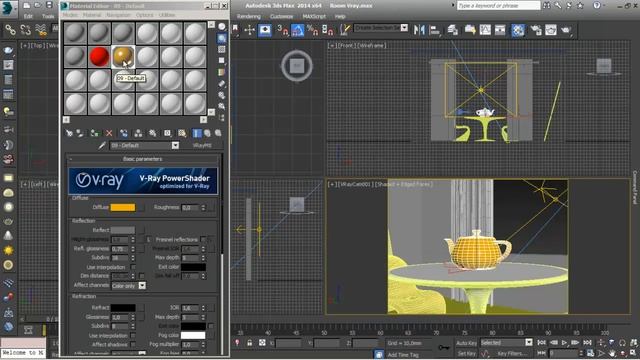
Task: Open the Create Selection Set dropdown
Action: pos(404,28)
